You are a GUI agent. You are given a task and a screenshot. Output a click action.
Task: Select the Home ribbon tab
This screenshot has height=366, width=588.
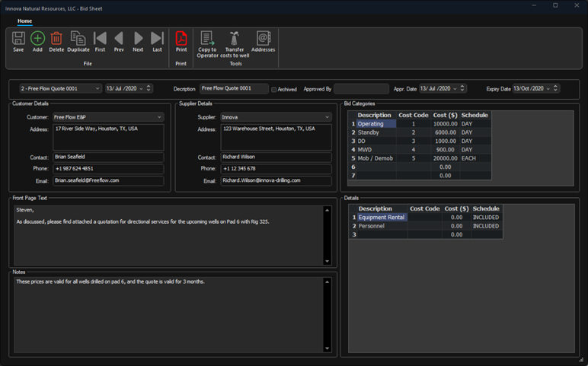(x=24, y=21)
